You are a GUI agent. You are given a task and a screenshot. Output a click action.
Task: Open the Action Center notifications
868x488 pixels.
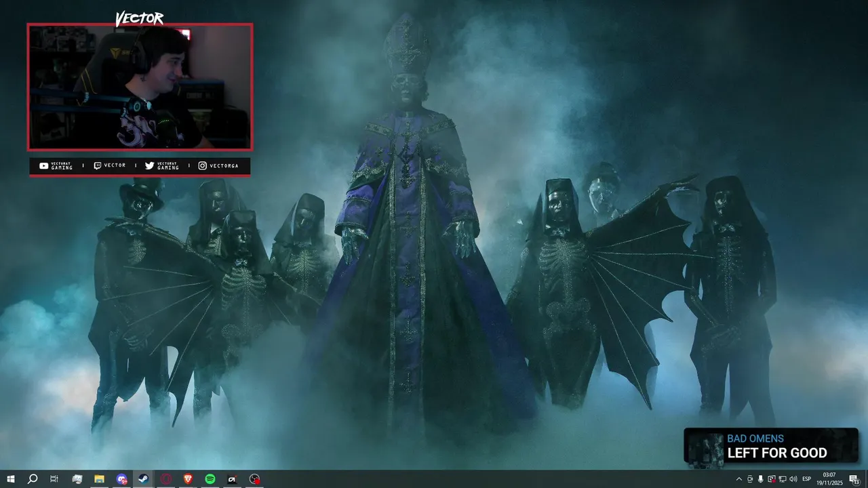click(x=854, y=479)
